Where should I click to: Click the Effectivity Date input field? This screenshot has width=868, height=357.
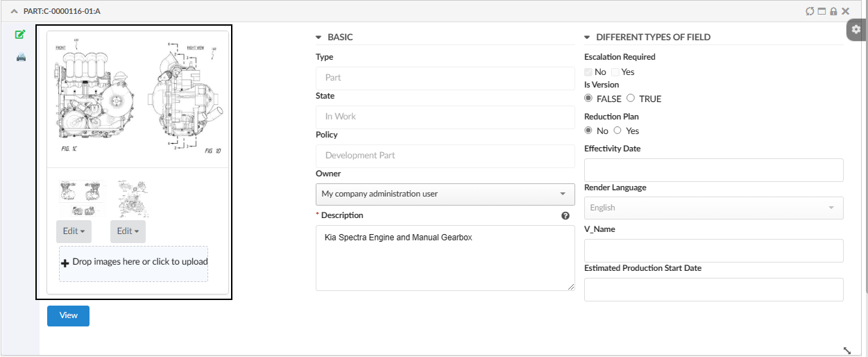click(713, 170)
